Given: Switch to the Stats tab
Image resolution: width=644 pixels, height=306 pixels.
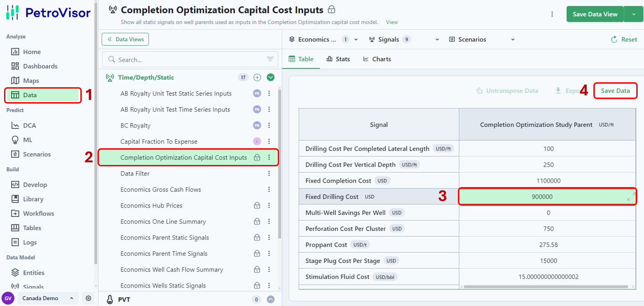Looking at the screenshot, I should click(x=338, y=59).
